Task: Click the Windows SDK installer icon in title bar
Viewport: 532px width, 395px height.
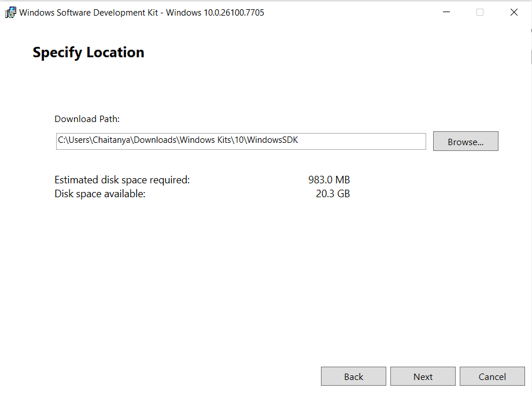Action: pyautogui.click(x=10, y=12)
